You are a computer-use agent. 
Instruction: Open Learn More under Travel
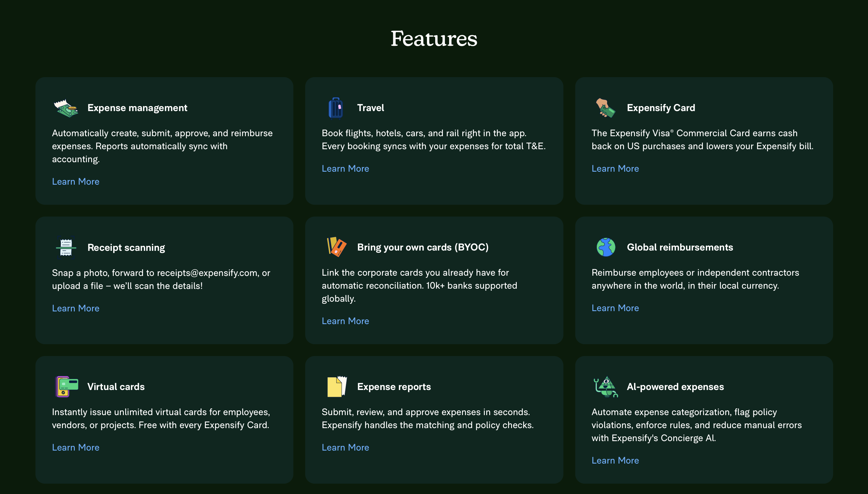click(345, 169)
